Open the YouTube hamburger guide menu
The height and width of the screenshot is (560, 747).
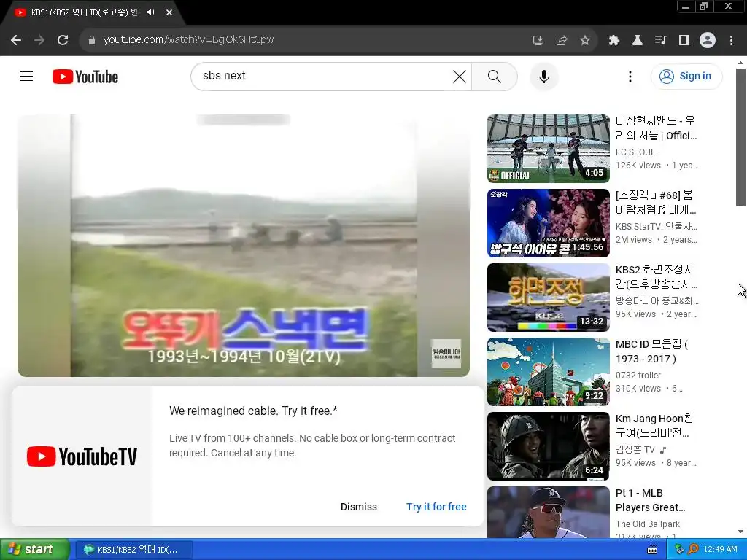[x=26, y=76]
